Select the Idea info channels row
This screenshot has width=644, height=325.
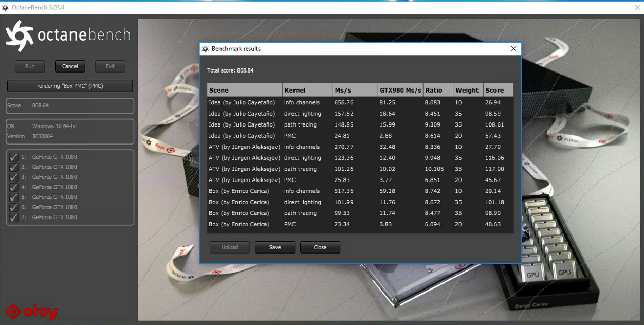360,102
